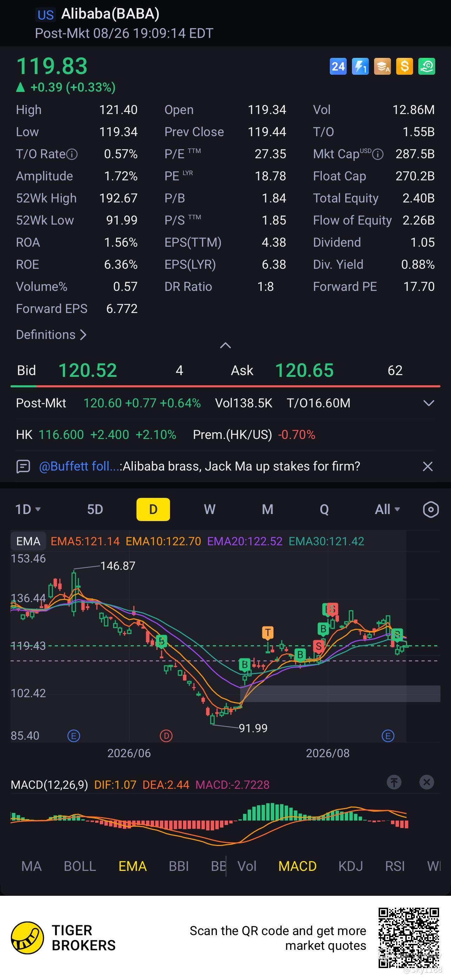Tap the Forward PE value 17.70
Viewport: 451px width, 980px height.
click(x=419, y=286)
